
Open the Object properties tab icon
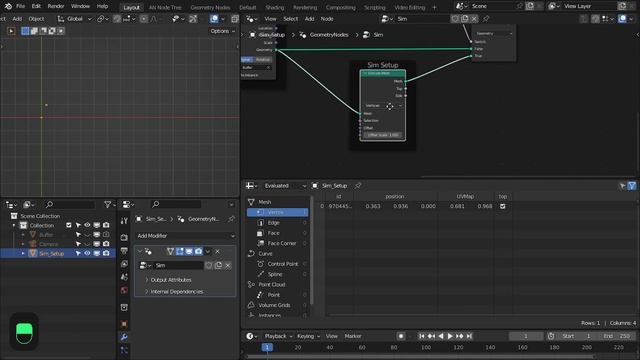click(124, 324)
